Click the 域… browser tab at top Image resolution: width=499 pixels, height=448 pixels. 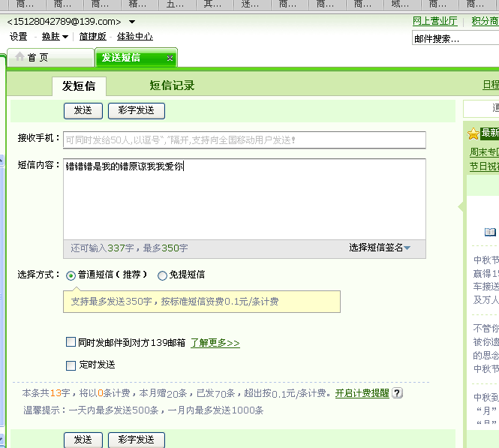point(402,5)
